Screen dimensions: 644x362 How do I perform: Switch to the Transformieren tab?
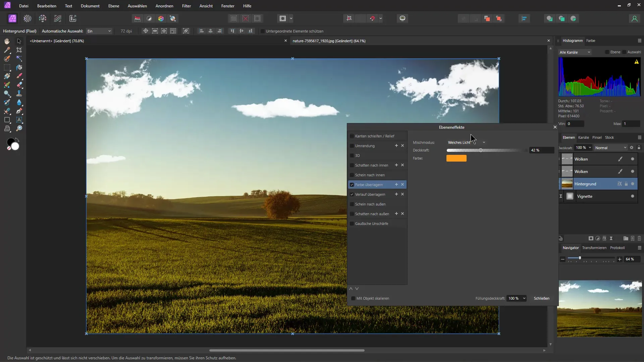tap(594, 248)
